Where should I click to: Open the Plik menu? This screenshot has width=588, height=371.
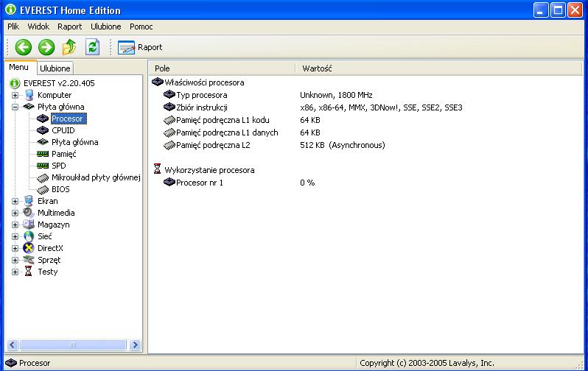13,26
